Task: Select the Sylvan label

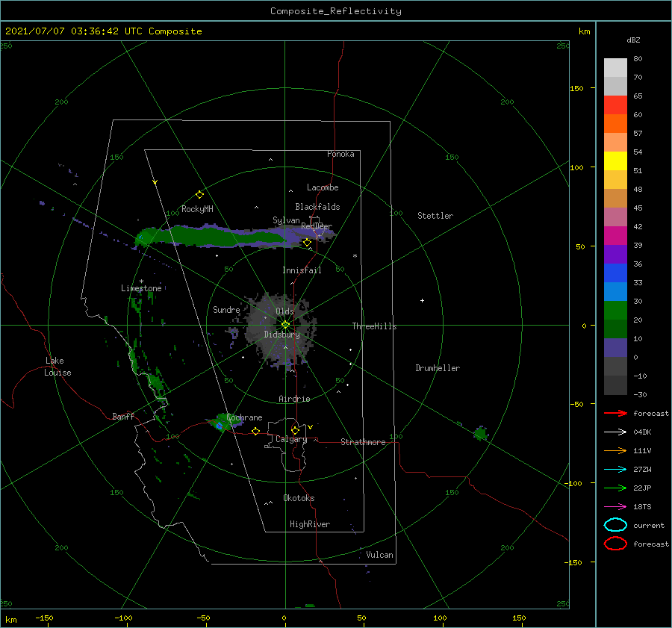Action: pos(286,220)
